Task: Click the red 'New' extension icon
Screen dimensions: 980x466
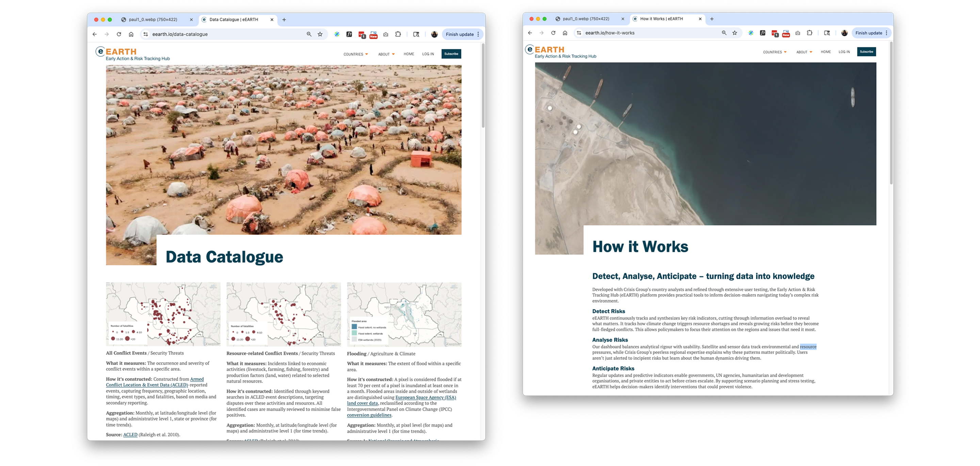Action: 373,35
